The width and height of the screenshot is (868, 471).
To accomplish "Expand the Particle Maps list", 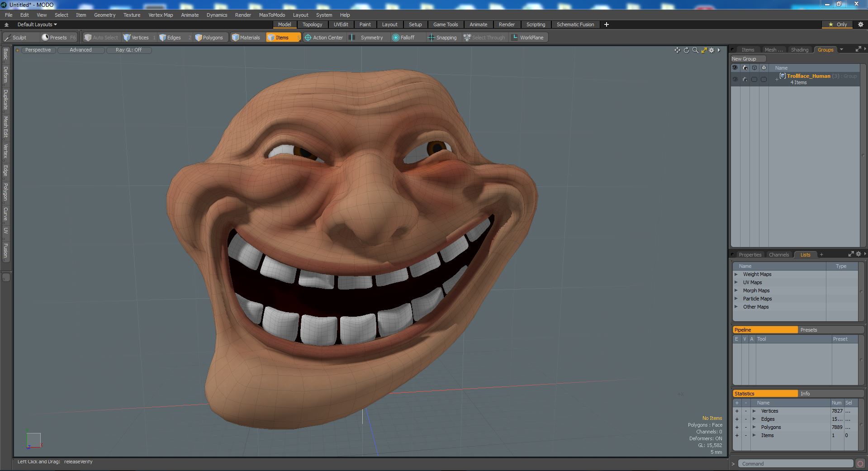I will (736, 299).
